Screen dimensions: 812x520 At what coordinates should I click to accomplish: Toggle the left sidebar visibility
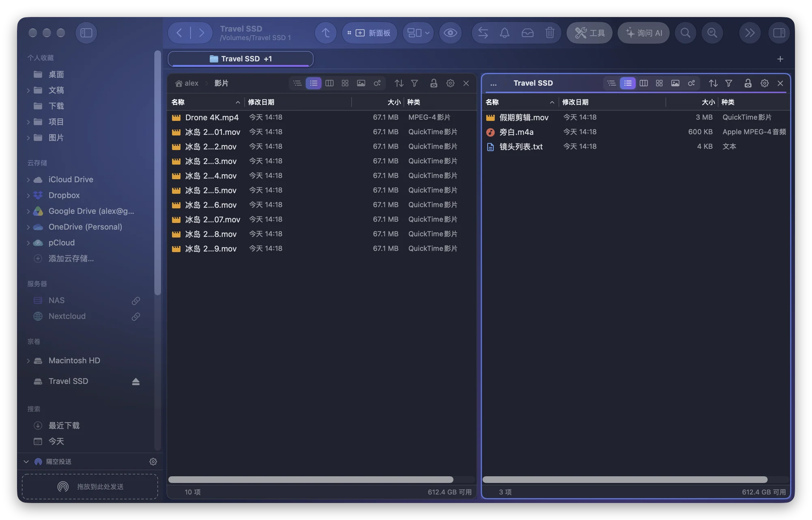tap(86, 33)
